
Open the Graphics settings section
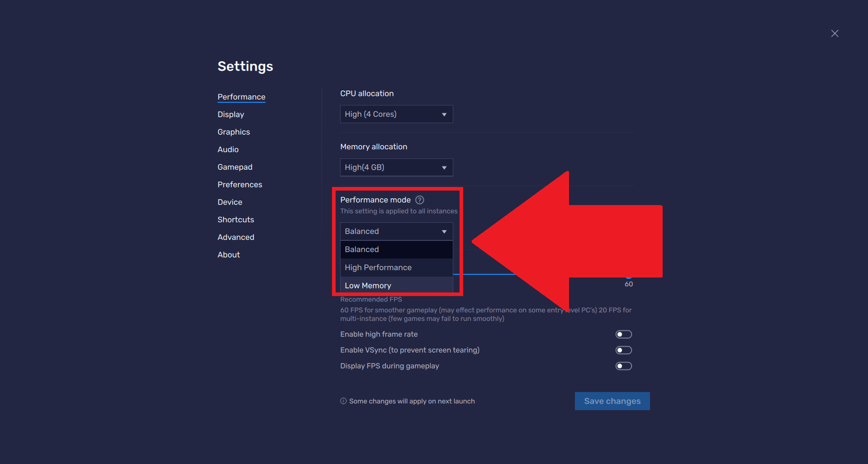pyautogui.click(x=233, y=132)
